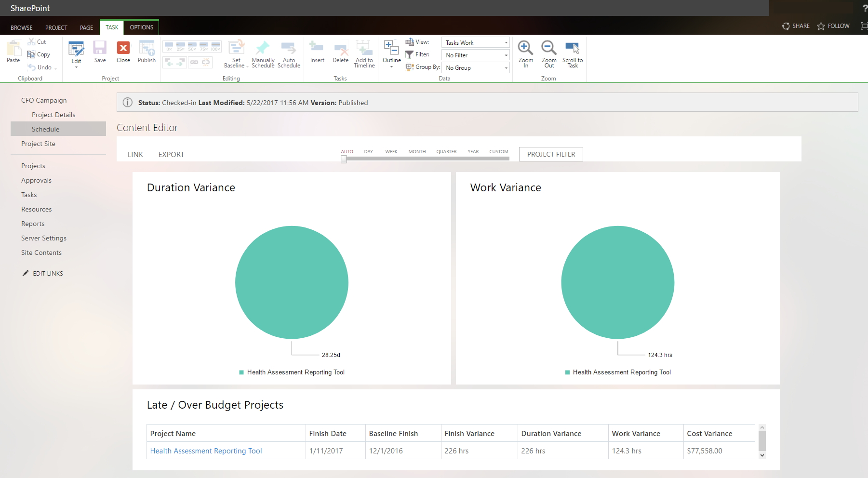Switch to the OPTIONS ribbon tab

[142, 27]
